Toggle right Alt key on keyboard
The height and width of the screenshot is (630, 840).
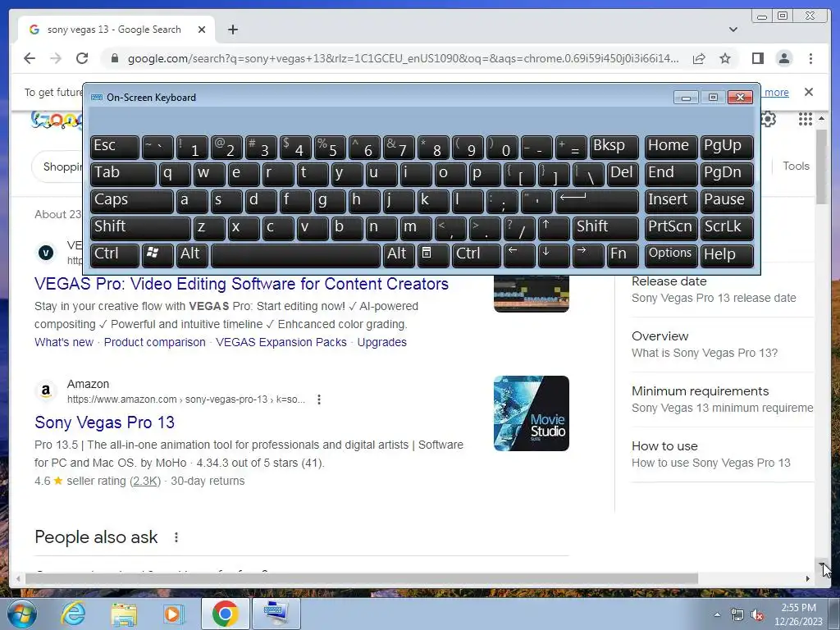[399, 254]
